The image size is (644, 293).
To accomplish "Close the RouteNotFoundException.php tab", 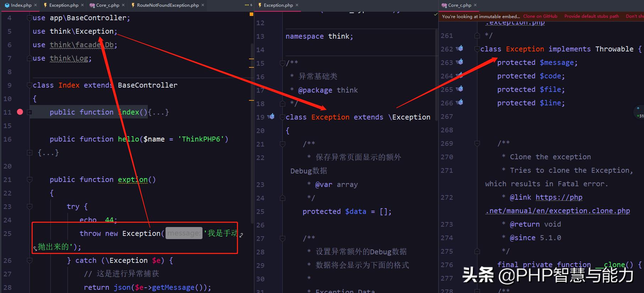I will [x=203, y=5].
